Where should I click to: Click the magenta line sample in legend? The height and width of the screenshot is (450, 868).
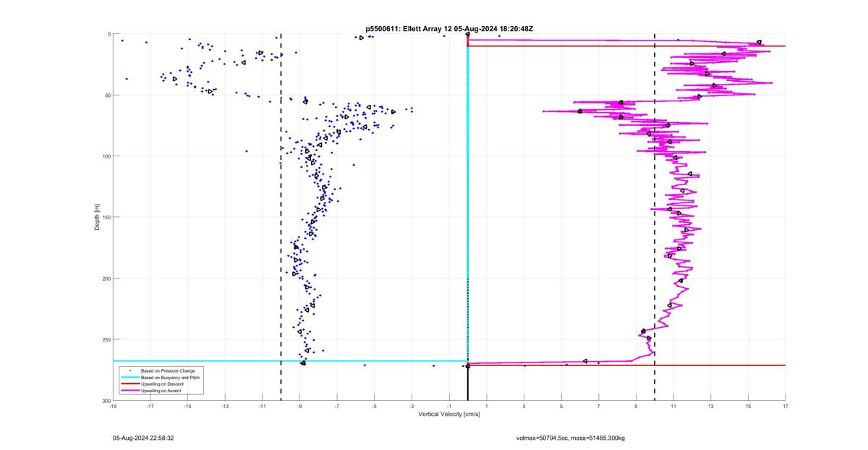pos(130,391)
